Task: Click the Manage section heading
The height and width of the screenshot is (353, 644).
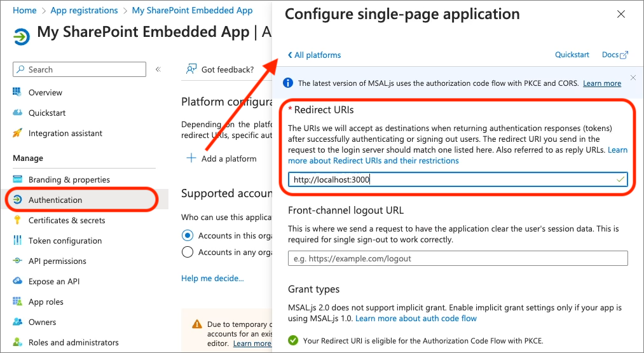Action: pyautogui.click(x=28, y=158)
